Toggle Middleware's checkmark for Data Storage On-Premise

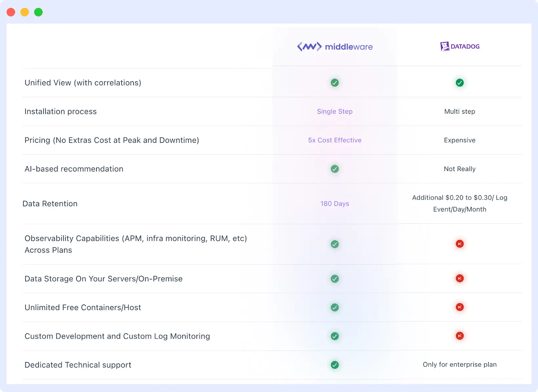pos(335,279)
